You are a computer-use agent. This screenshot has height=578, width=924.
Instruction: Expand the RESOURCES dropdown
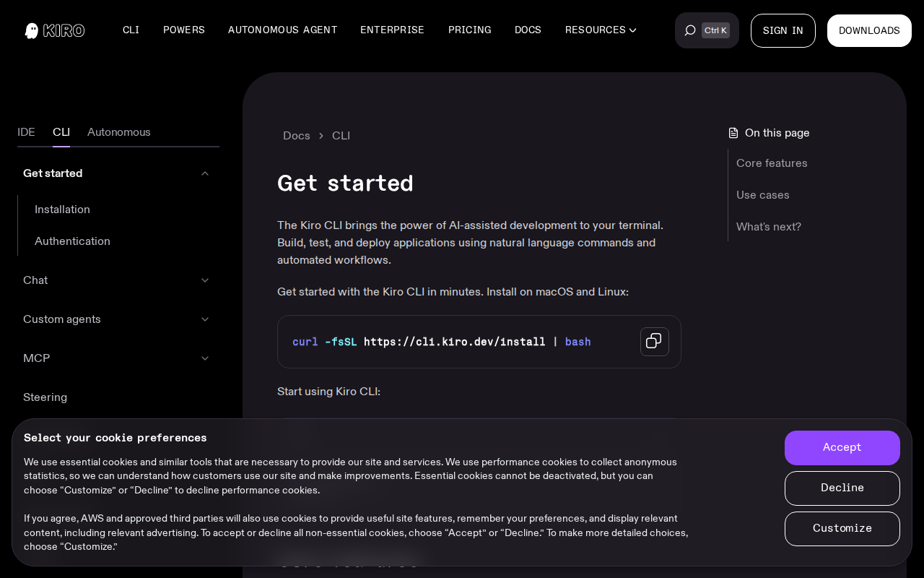tap(600, 30)
